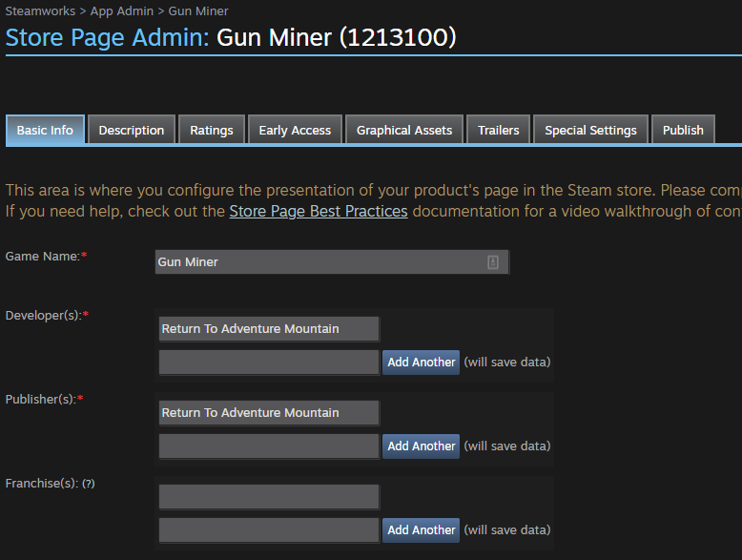Click the empty second Developer field
Image resolution: width=742 pixels, height=560 pixels.
click(x=269, y=363)
